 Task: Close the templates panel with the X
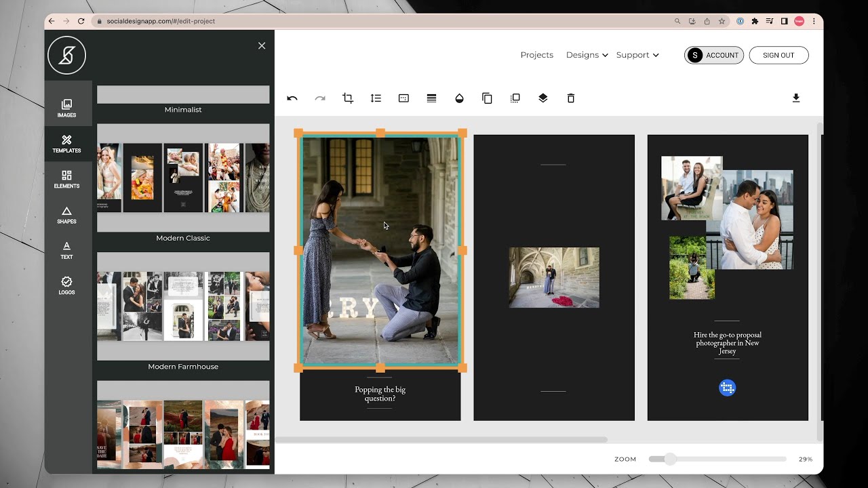tap(262, 46)
